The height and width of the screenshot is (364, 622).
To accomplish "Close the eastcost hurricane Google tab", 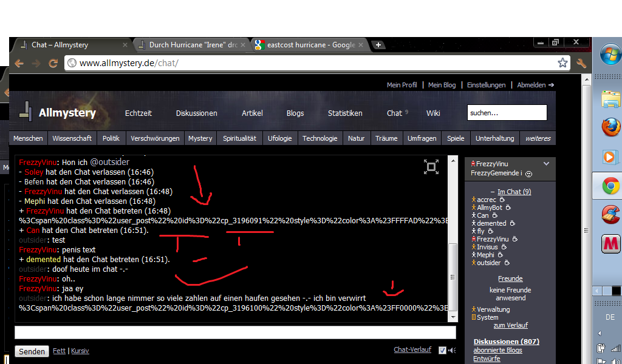I will (x=361, y=45).
